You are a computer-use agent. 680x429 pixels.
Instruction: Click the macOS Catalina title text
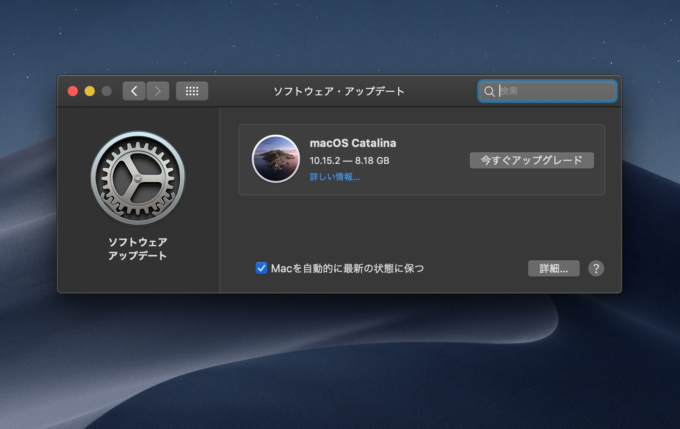(353, 143)
